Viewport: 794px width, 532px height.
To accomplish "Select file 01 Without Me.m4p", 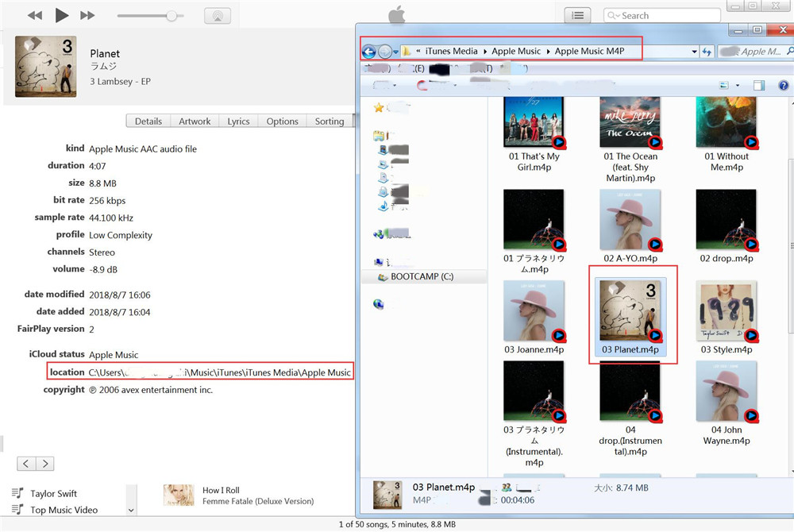I will (727, 135).
